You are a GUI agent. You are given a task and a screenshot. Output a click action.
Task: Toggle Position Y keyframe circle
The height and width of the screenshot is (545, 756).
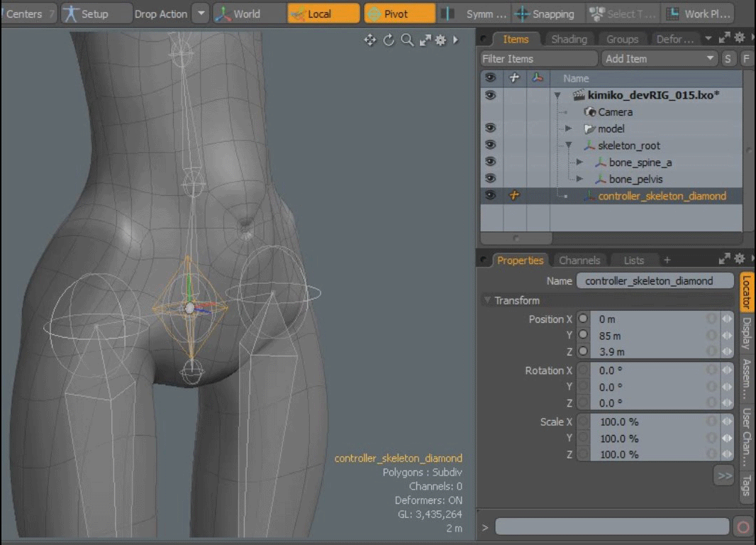584,335
